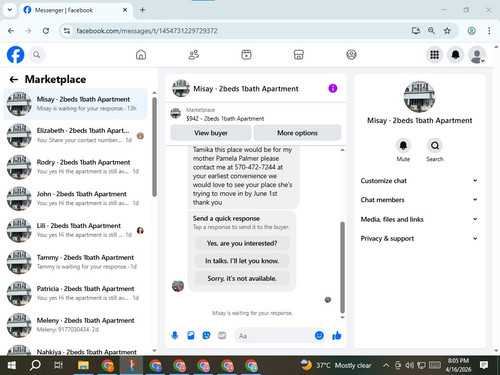Click the $942 listing thumbnail in chat header

(176, 113)
